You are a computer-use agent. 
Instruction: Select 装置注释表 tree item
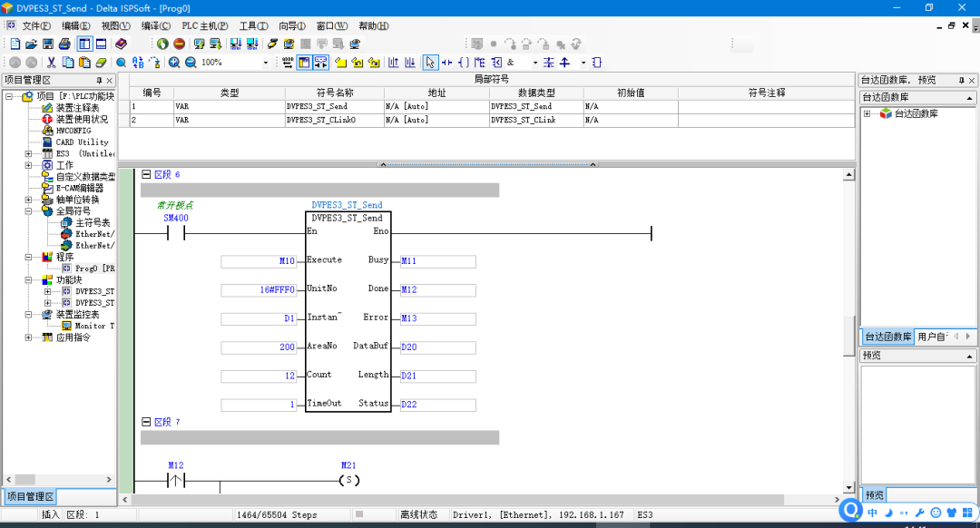[x=77, y=107]
